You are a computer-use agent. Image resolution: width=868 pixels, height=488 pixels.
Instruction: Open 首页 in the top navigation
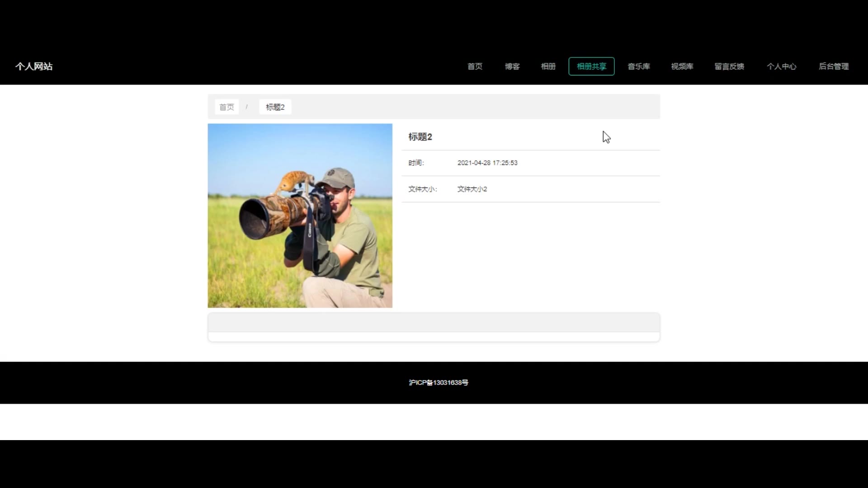(475, 66)
